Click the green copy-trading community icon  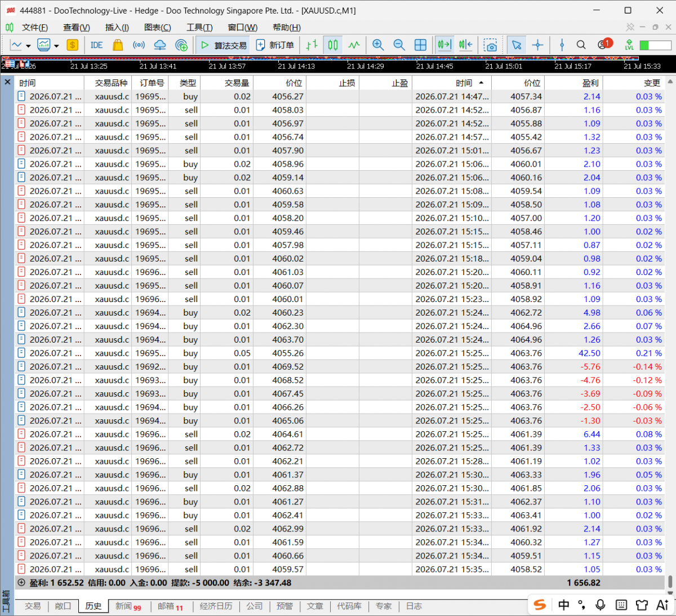tap(181, 45)
